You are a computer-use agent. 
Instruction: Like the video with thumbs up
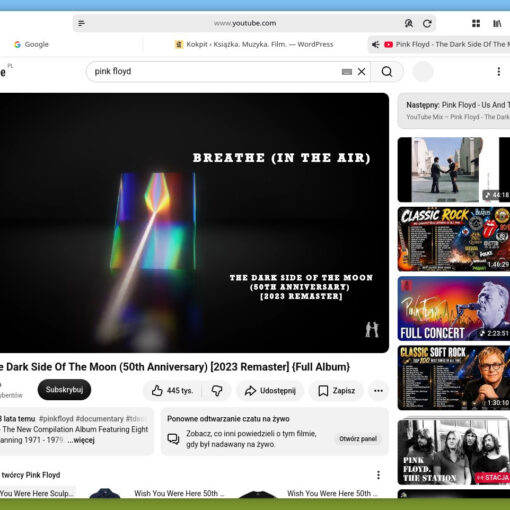pos(172,390)
